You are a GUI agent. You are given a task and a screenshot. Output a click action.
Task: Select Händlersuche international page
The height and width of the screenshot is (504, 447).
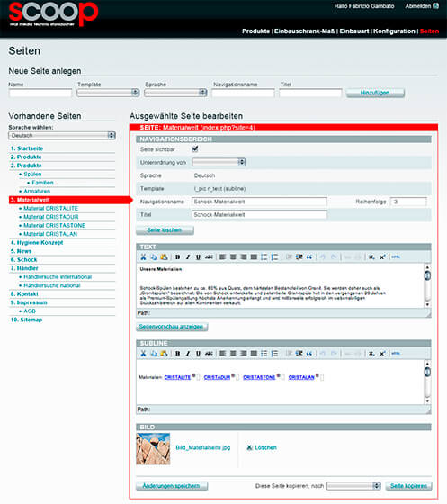click(58, 277)
